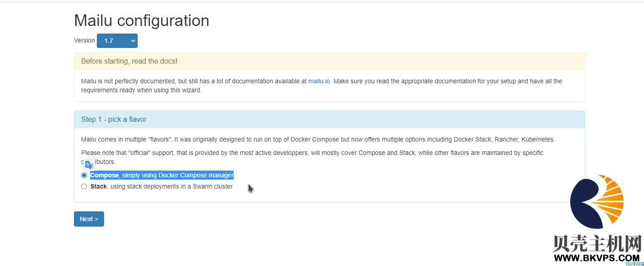Click the "Step 1 - pick a flavor" header
This screenshot has height=266, width=644.
pyautogui.click(x=114, y=119)
